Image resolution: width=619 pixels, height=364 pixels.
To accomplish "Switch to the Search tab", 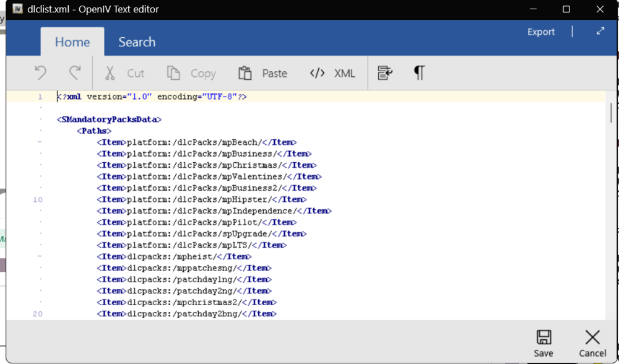I will pos(136,41).
